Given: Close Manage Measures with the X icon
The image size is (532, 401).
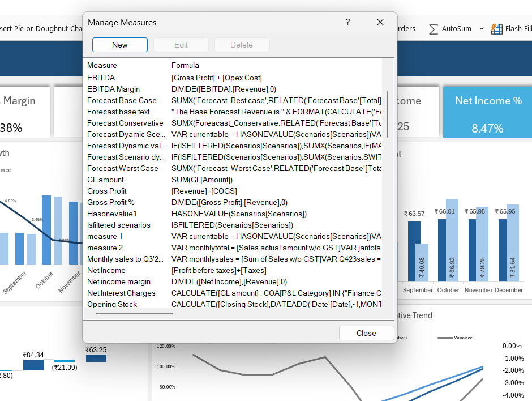Looking at the screenshot, I should (x=380, y=22).
